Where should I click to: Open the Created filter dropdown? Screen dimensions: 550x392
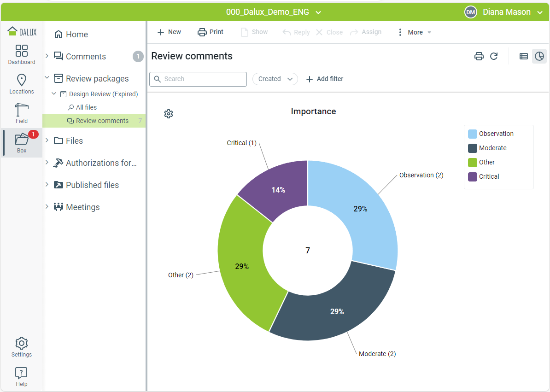(x=275, y=79)
